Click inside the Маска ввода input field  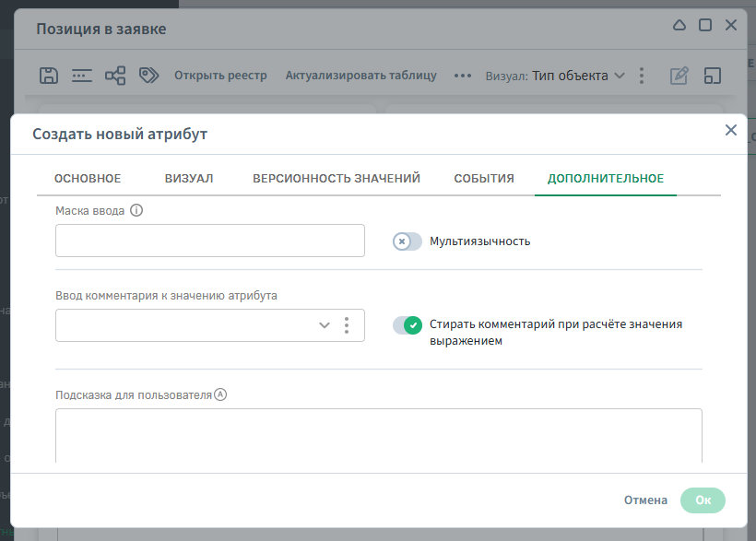pos(210,241)
